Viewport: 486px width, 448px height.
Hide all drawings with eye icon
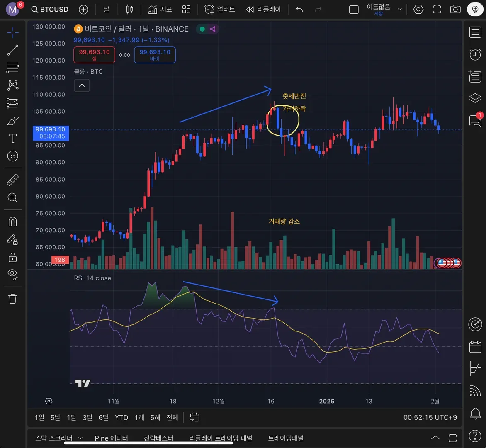pyautogui.click(x=13, y=274)
